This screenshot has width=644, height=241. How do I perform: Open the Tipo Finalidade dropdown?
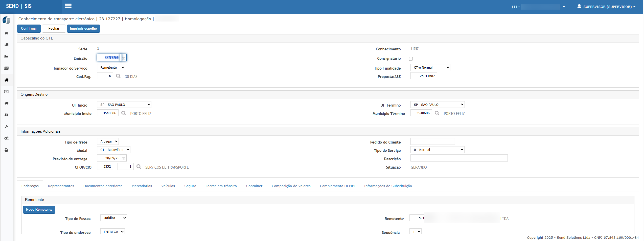[430, 68]
